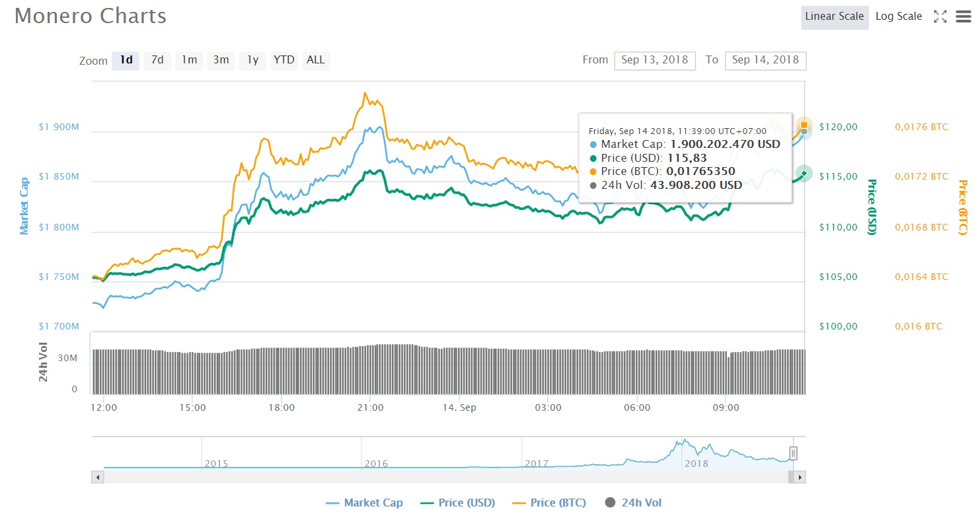
Task: Click the 0,0164 BTC axis label
Action: (x=922, y=277)
